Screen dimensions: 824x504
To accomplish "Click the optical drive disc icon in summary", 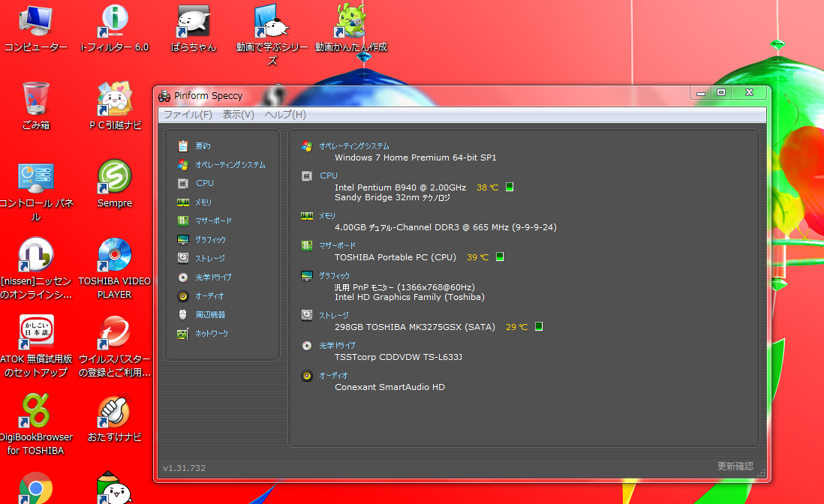I will pyautogui.click(x=307, y=346).
